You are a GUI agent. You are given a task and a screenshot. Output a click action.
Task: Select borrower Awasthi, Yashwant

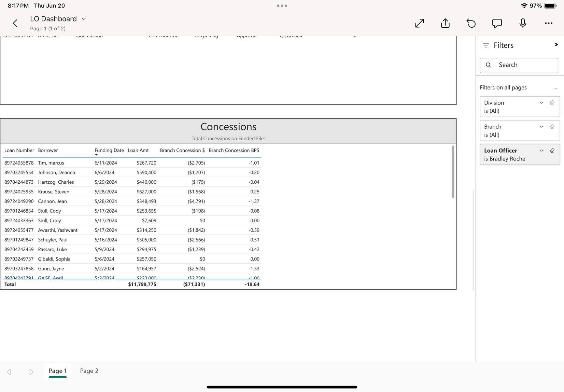click(58, 230)
